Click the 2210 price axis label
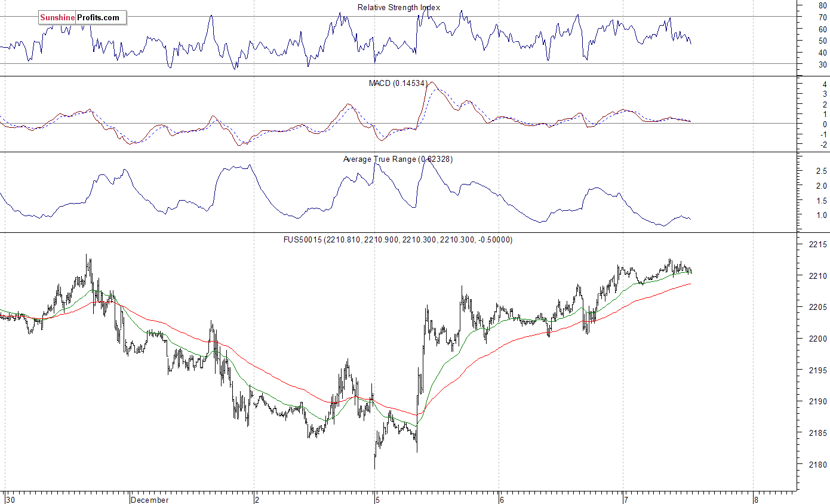 tap(817, 276)
